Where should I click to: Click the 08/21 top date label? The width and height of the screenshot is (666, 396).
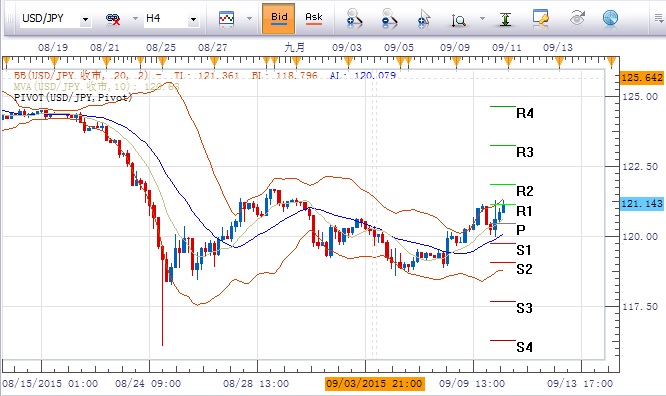tap(104, 48)
